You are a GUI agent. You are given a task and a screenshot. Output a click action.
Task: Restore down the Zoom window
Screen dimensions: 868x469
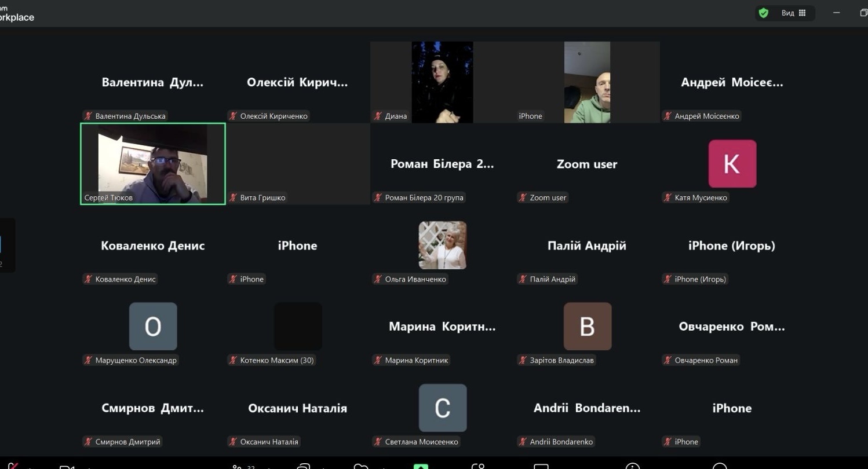point(863,13)
